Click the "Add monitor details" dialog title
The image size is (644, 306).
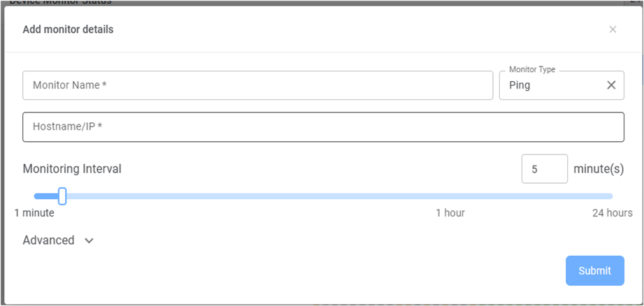[x=68, y=29]
